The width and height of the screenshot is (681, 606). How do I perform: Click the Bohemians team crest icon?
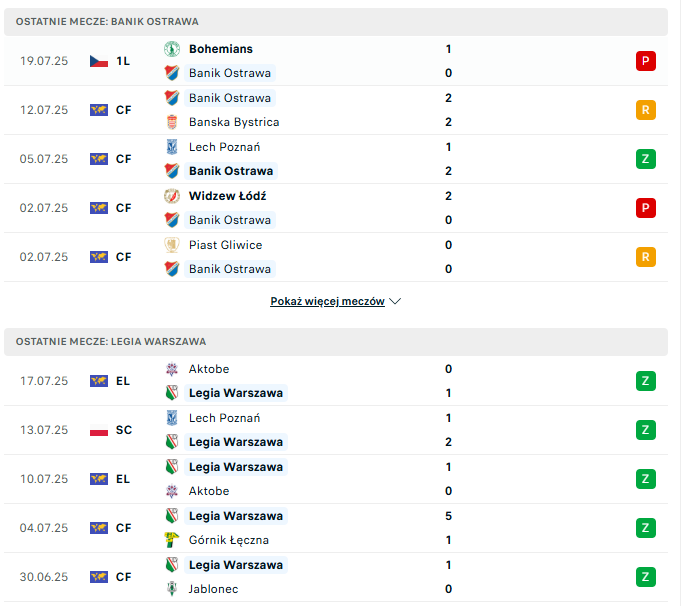pyautogui.click(x=172, y=49)
